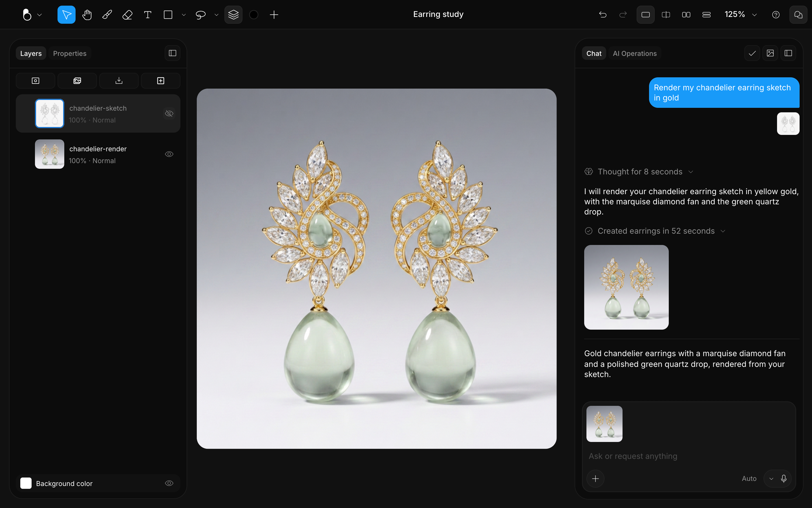Viewport: 812px width, 508px height.
Task: Redo the last action
Action: coord(623,15)
